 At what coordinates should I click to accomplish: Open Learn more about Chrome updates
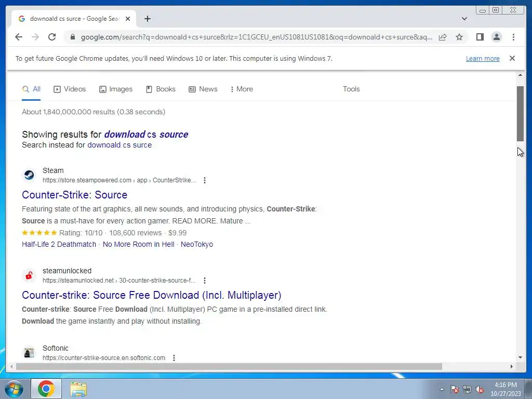click(483, 58)
